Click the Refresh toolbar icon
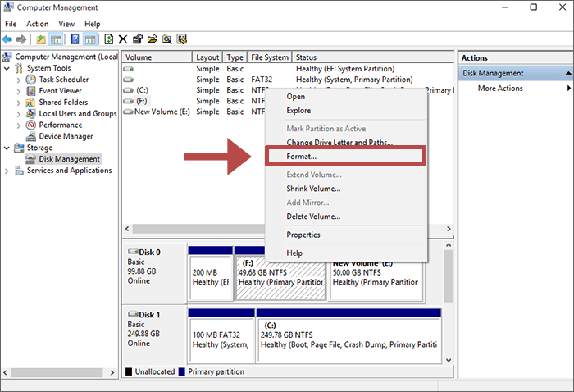 (x=109, y=39)
